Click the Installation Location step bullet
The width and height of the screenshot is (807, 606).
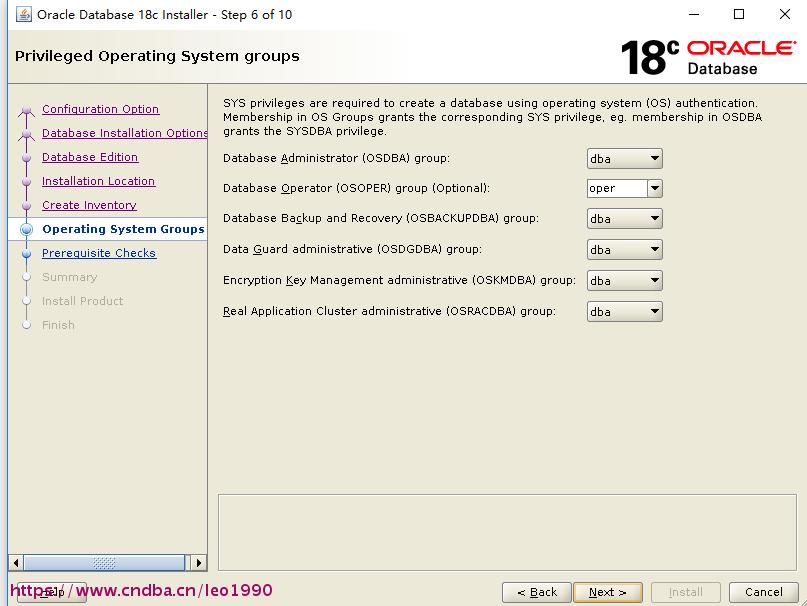[27, 181]
